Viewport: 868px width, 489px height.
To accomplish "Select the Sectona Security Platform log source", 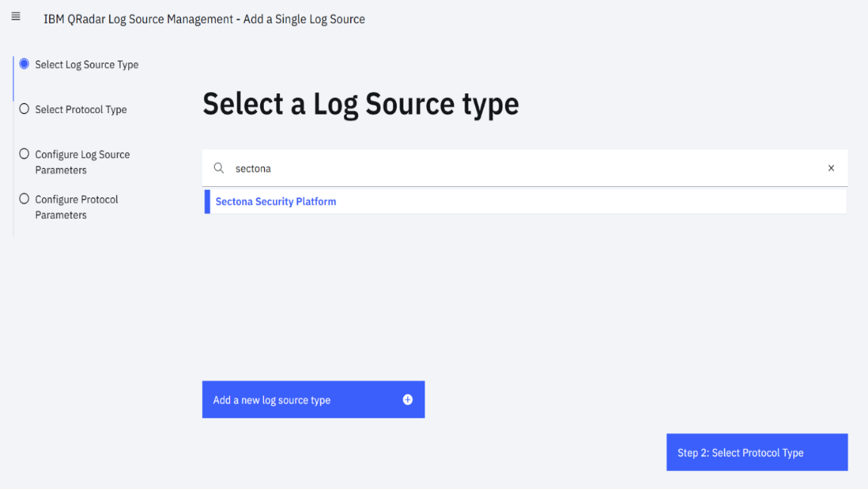I will [x=275, y=201].
